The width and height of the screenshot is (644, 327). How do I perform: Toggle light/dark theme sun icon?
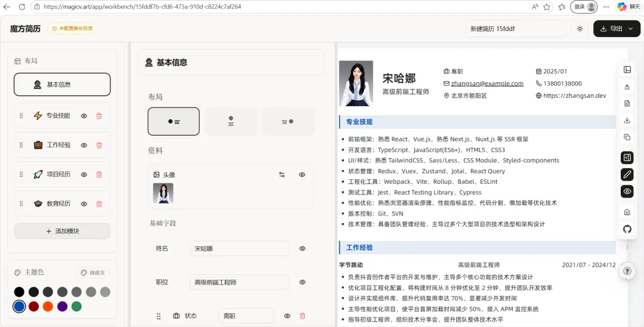[x=580, y=29]
